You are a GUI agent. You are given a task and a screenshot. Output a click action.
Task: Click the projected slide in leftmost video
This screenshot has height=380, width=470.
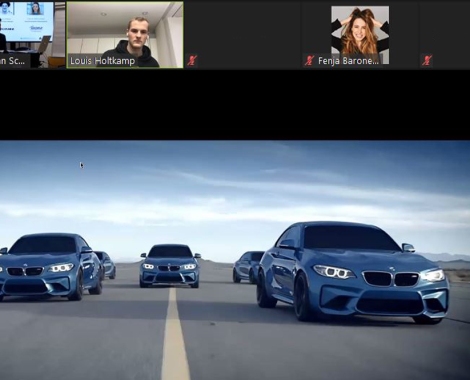click(x=27, y=22)
